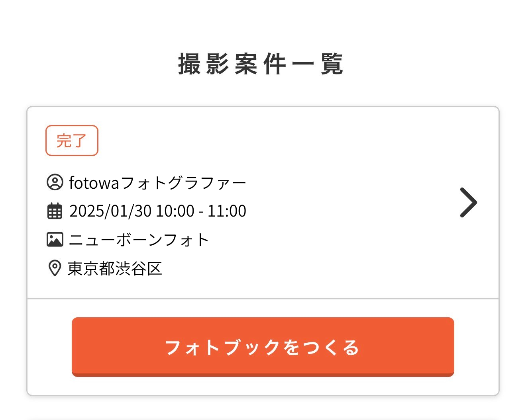Click the white space right of the フォトブック button
The image size is (526, 420).
coord(476,347)
